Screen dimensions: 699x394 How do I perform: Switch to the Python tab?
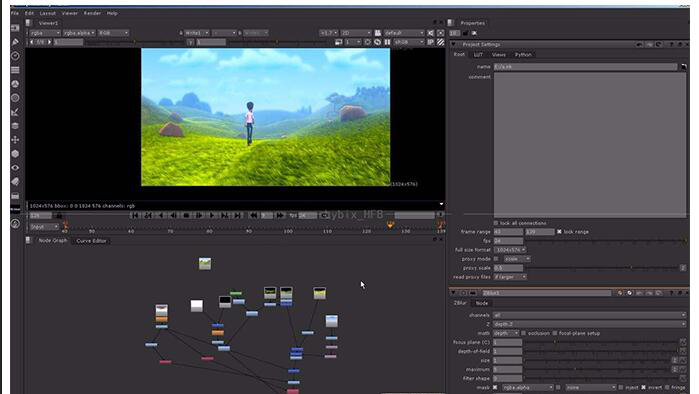click(523, 55)
